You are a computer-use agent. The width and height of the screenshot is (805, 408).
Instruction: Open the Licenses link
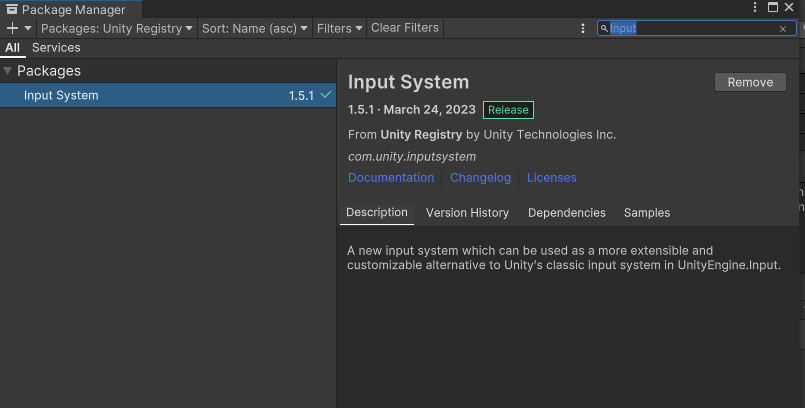(x=551, y=178)
